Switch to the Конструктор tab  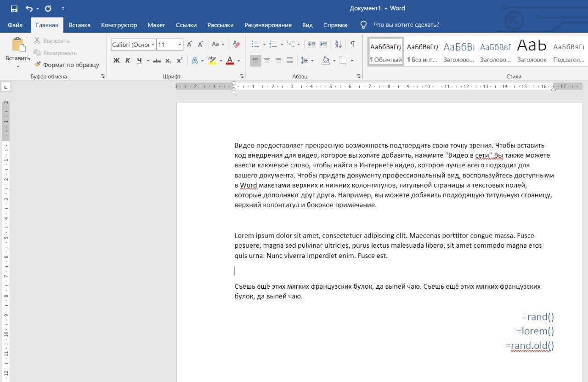(119, 25)
